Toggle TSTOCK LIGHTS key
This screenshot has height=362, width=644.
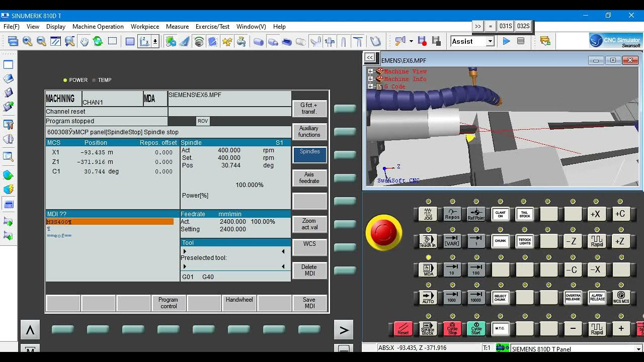coord(524,241)
